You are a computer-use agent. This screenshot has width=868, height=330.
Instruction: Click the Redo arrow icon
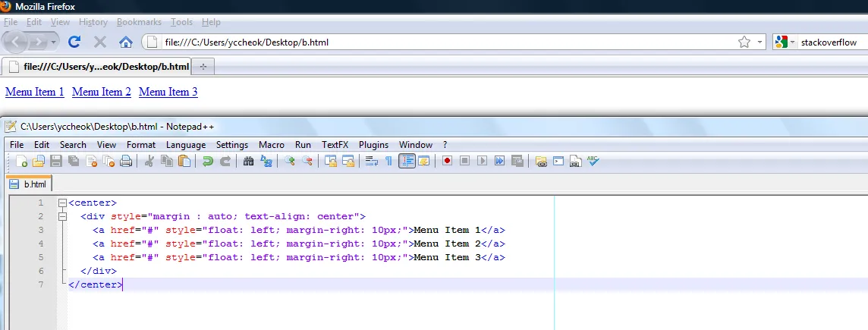click(x=225, y=161)
